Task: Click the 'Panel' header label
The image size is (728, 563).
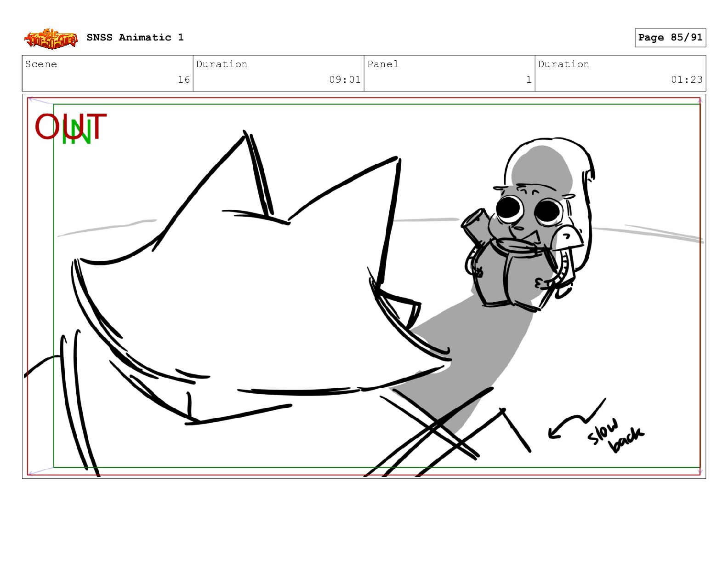Action: (383, 64)
